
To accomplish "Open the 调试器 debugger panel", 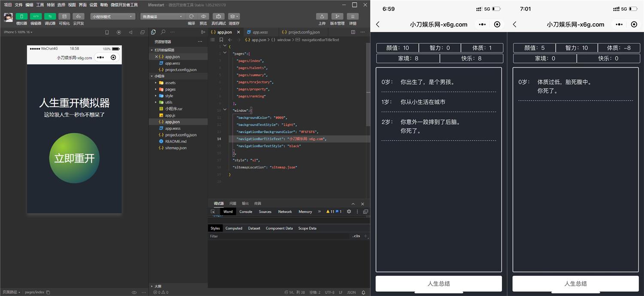I will pos(50,16).
